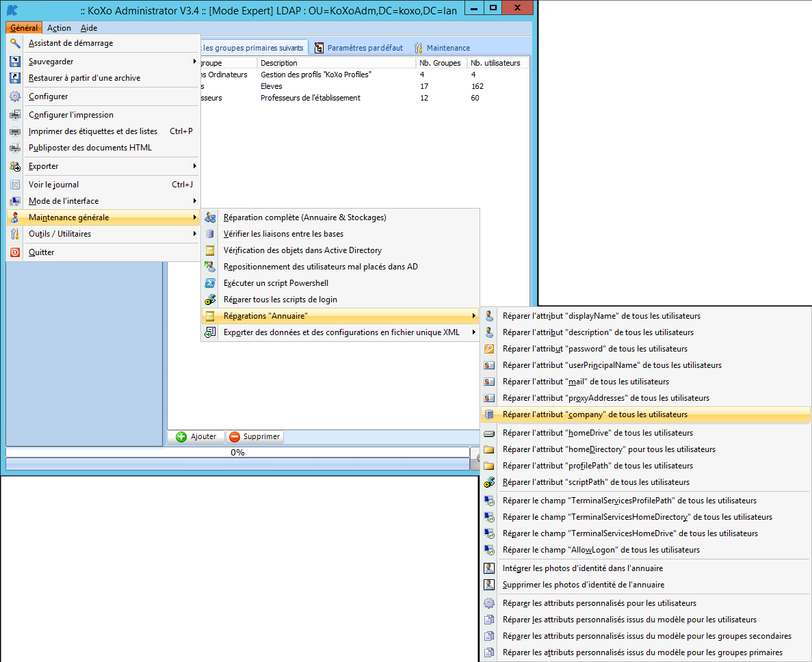Sort by the Nb. utilisateurs column header

click(x=497, y=63)
